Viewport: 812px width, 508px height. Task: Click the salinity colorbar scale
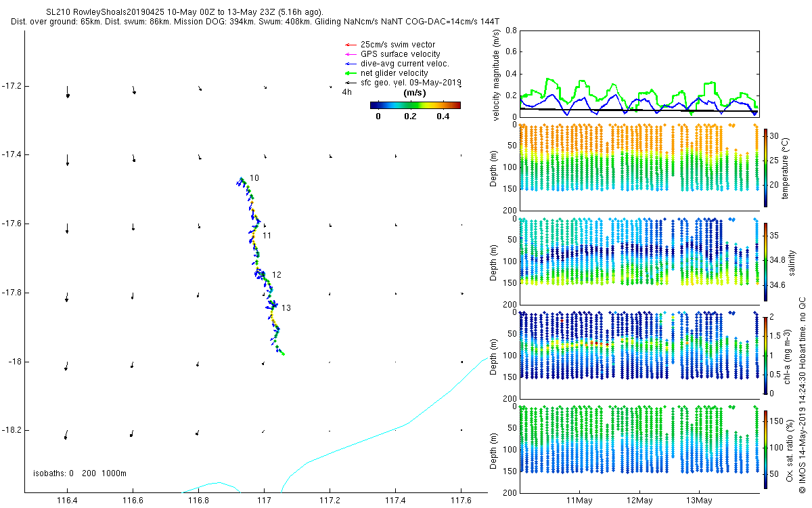pos(765,261)
